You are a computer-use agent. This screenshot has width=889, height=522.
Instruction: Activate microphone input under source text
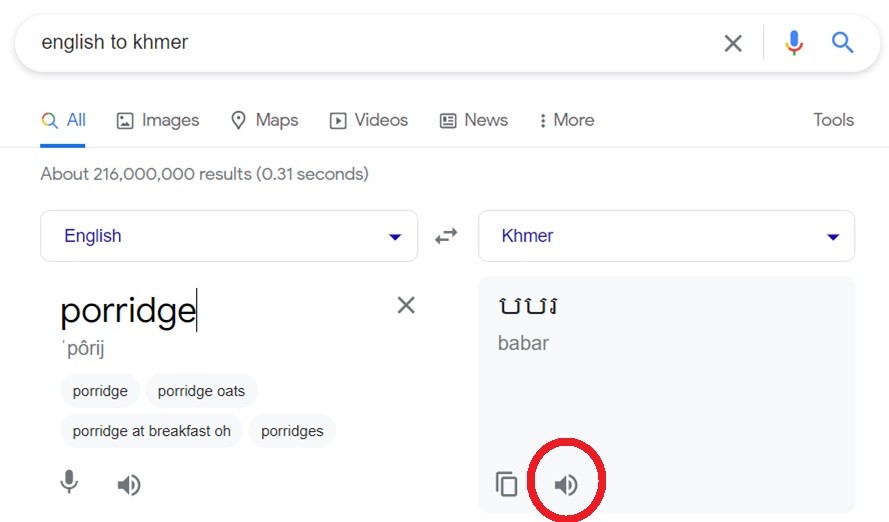coord(69,482)
